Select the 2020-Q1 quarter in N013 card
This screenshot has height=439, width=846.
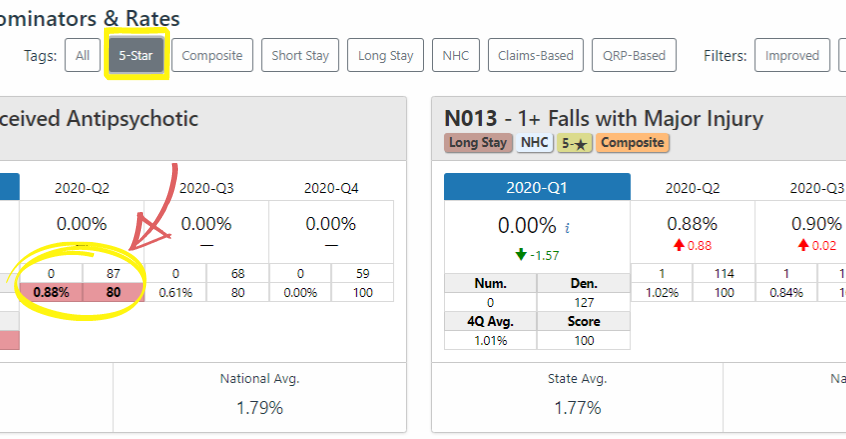[x=536, y=187]
